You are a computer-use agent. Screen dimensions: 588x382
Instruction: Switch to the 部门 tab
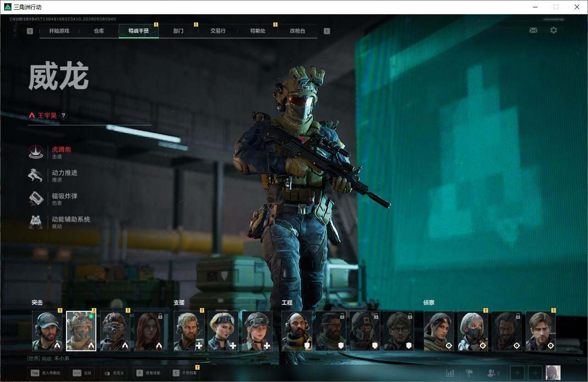178,31
